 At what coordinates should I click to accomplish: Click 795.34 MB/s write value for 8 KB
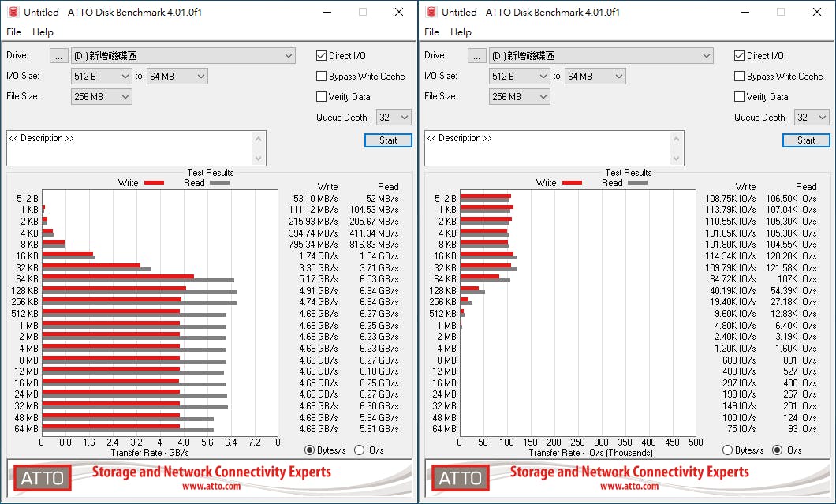tap(313, 245)
